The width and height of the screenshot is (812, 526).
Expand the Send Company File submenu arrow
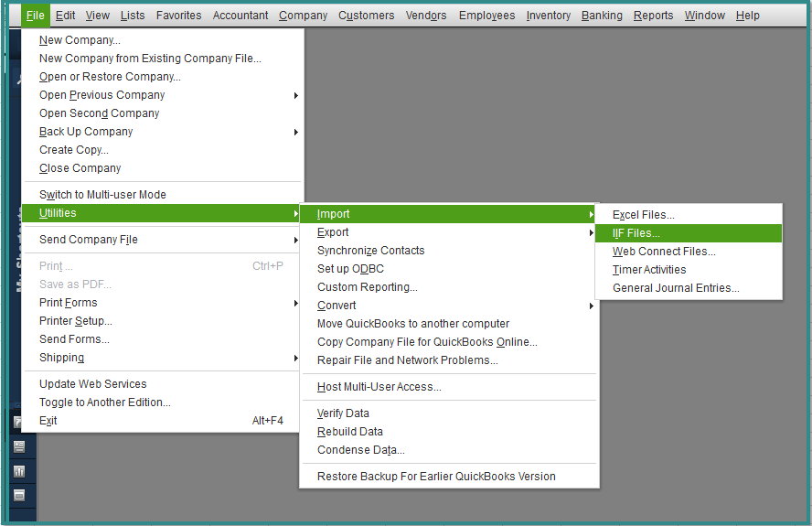point(295,240)
